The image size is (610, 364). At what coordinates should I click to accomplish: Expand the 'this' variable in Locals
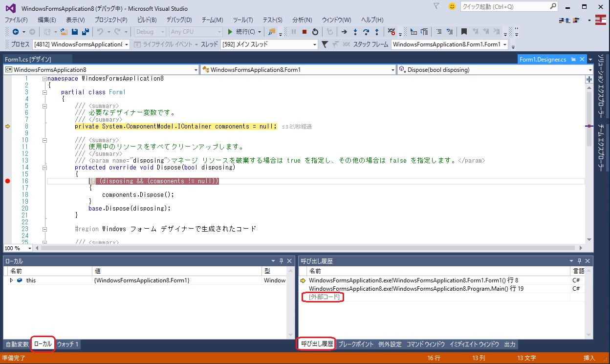(x=11, y=280)
